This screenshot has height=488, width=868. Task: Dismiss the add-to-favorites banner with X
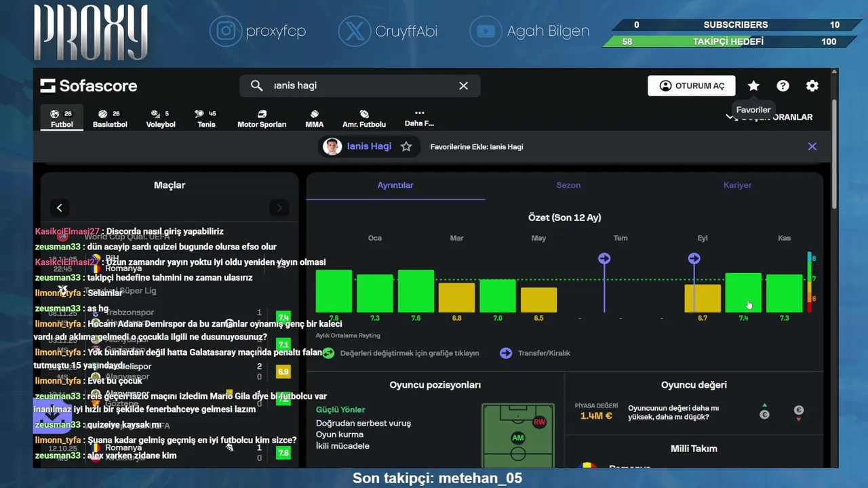(812, 146)
